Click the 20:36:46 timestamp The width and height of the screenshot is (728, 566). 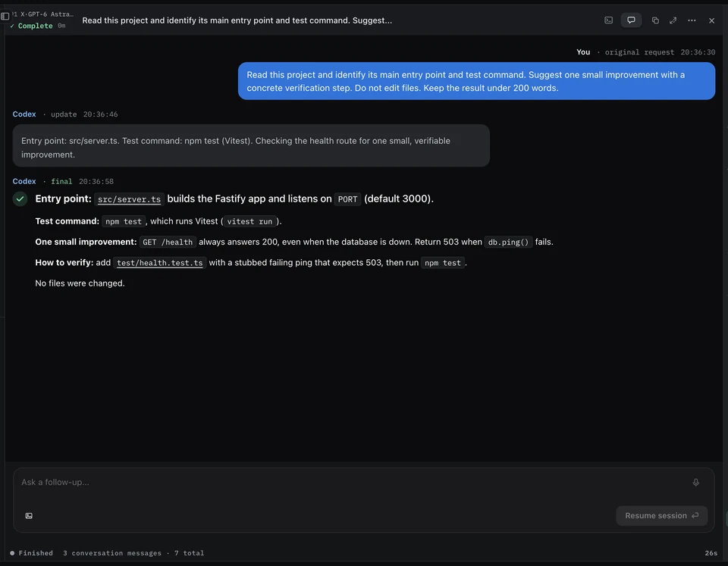click(100, 114)
